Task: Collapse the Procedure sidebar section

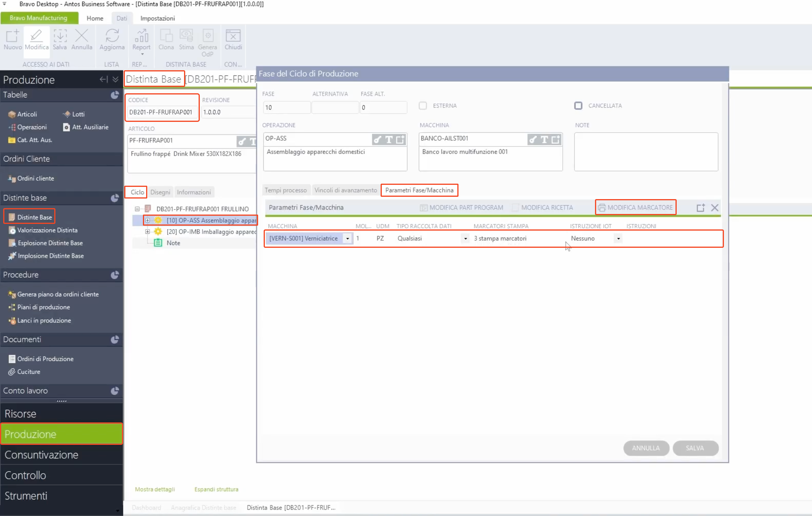Action: (115, 275)
